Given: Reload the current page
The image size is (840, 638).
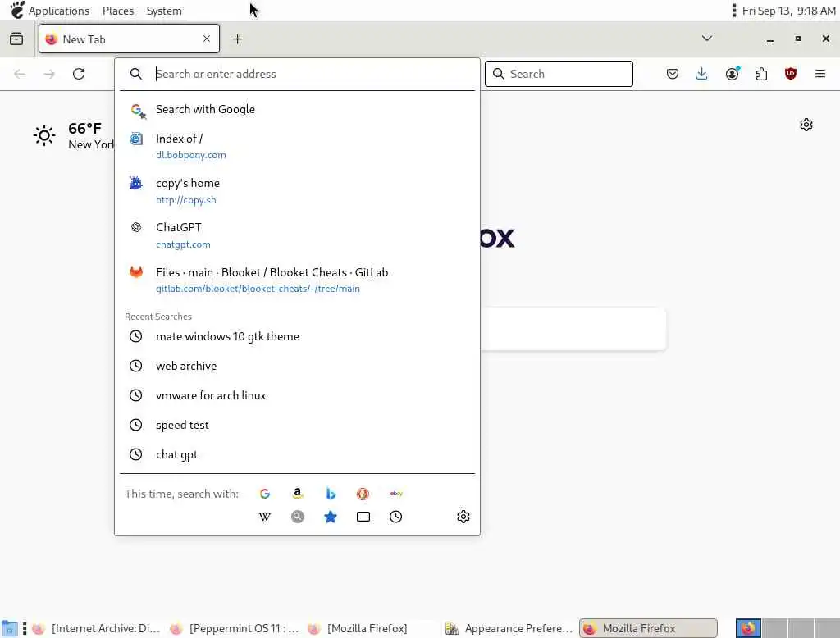Looking at the screenshot, I should click(x=79, y=74).
